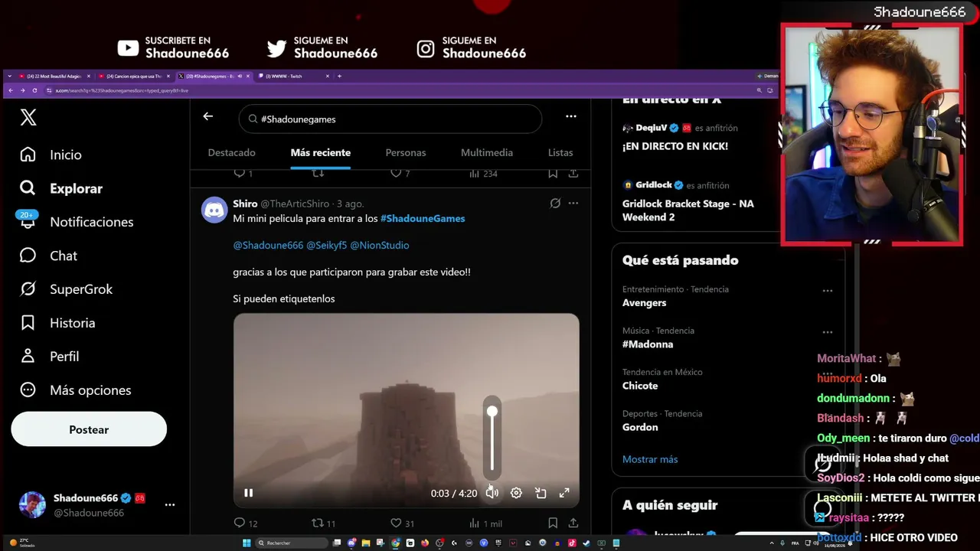Screen dimensions: 980x551
Task: Pause the video in Shiro's post
Action: [248, 493]
